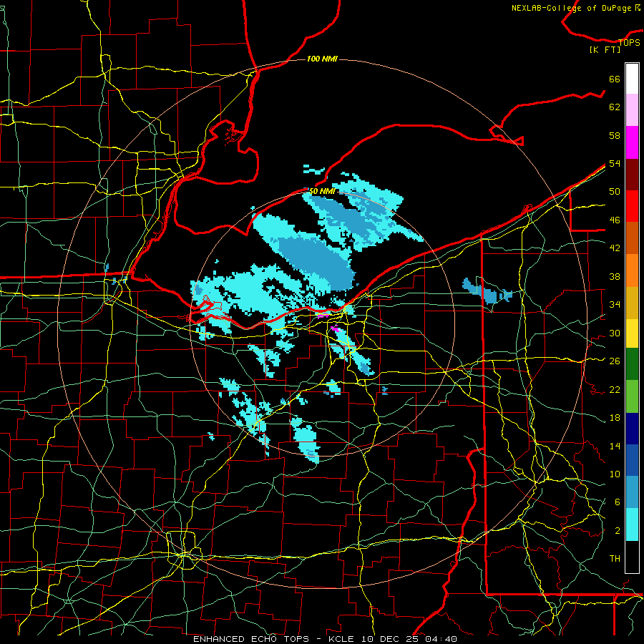Click the legend value 2
The image size is (644, 644).
coord(618,530)
